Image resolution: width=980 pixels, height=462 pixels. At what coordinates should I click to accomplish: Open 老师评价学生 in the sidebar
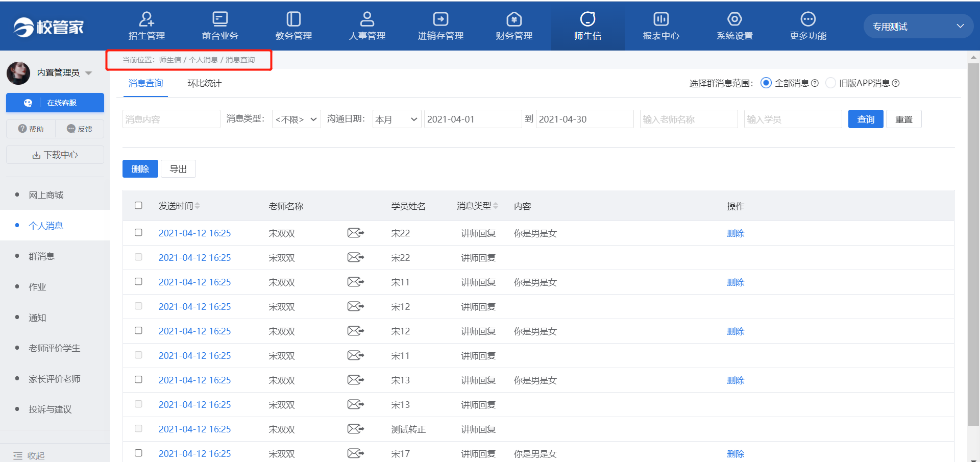[x=54, y=348]
